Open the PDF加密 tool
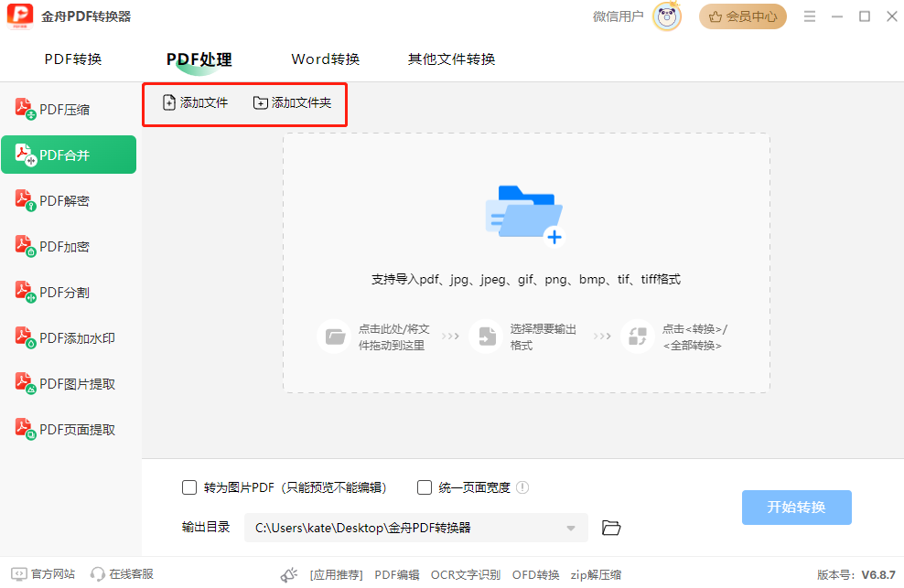Viewport: 904px width, 588px height. coord(68,246)
